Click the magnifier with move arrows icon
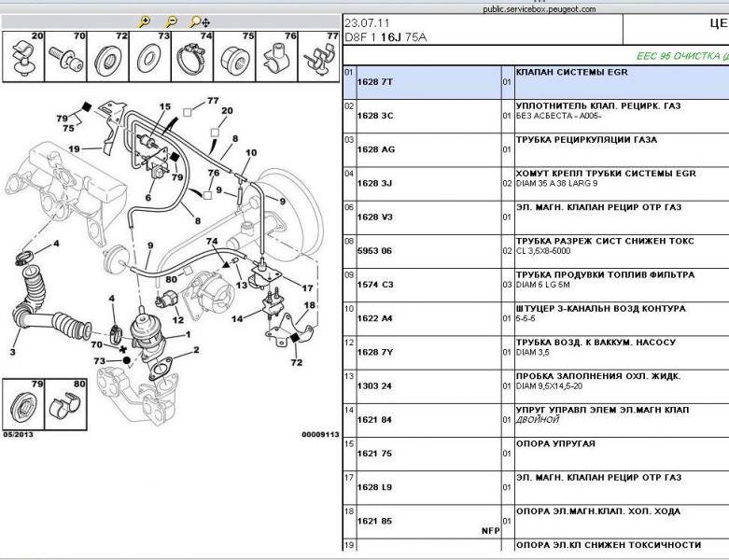 point(199,21)
